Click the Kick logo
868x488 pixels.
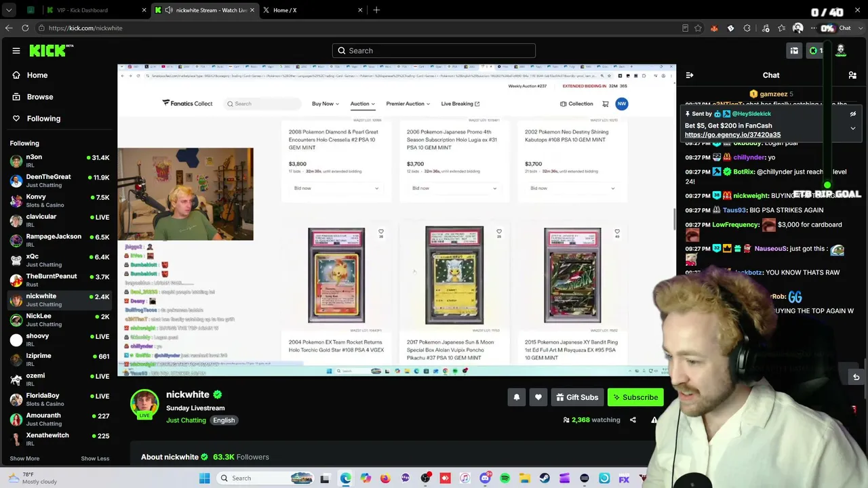[x=51, y=50]
